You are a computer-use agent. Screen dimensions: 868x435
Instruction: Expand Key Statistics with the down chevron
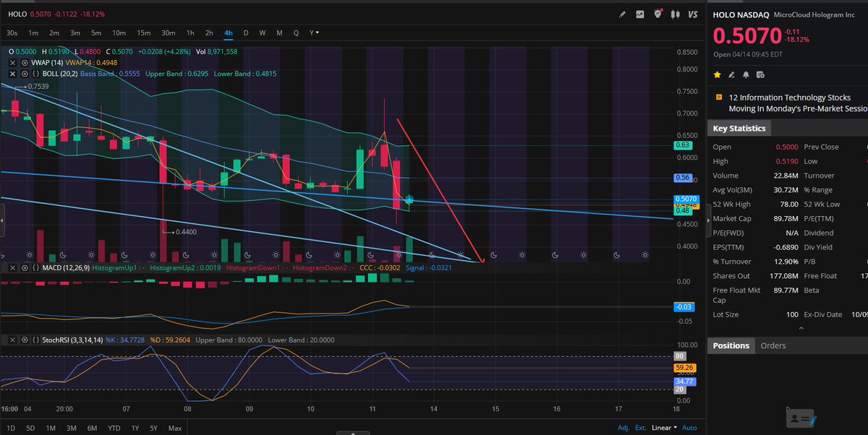click(x=801, y=328)
